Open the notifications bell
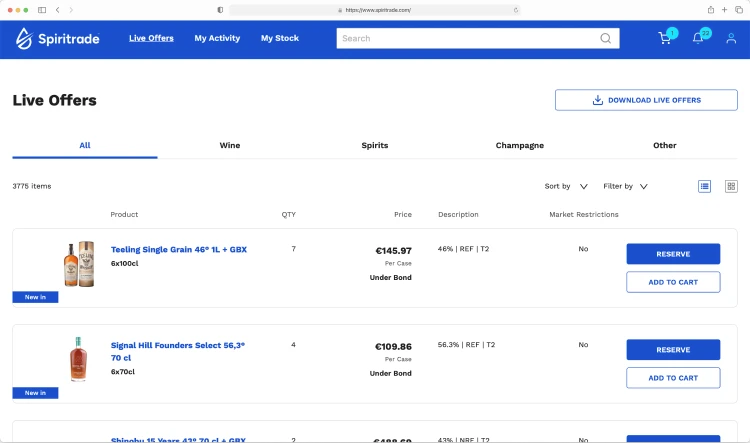The image size is (750, 443). (698, 39)
